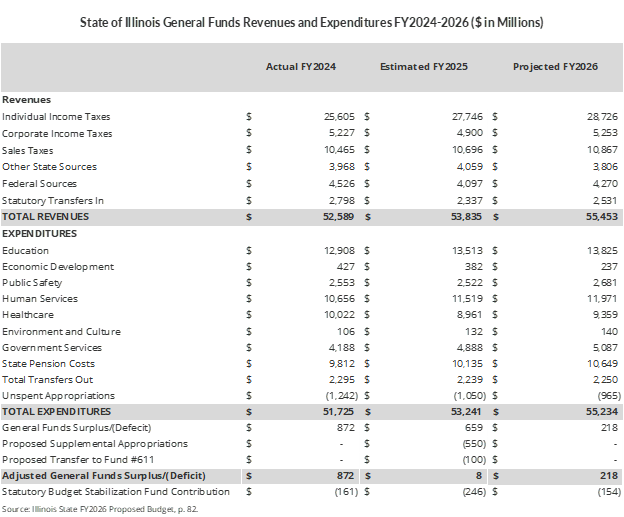Select the 'Proposed Transfer to Fund #611' label
624x517 pixels.
click(x=78, y=460)
